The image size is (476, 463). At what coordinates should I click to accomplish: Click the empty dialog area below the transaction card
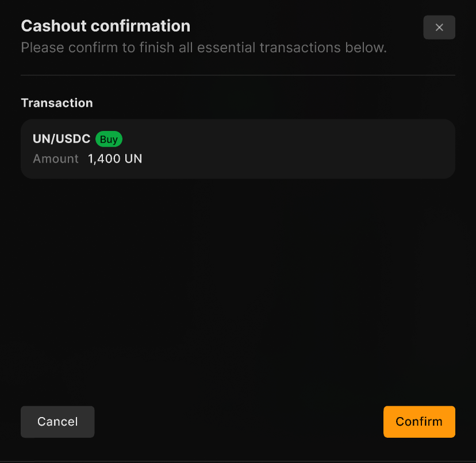[x=238, y=287]
